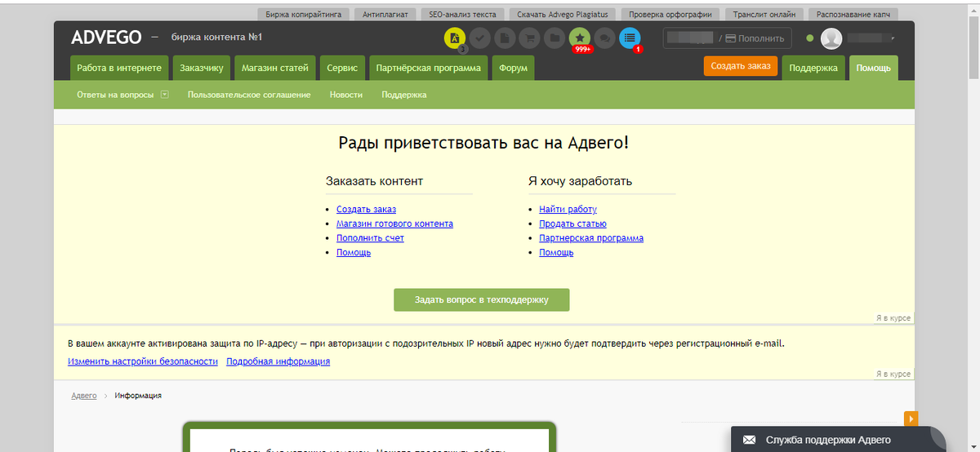This screenshot has width=980, height=452.
Task: Open the Заказчику menu
Action: 202,68
